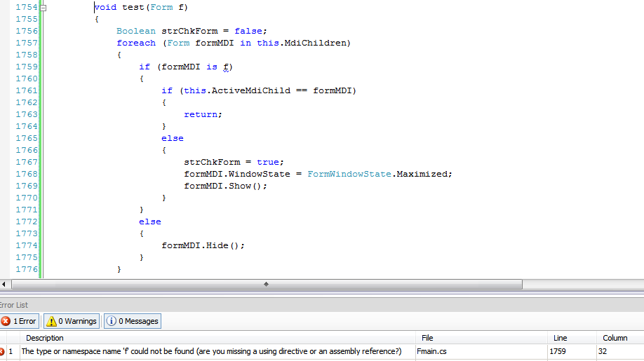Click 'Maximized' on line 1768
Image resolution: width=644 pixels, height=361 pixels.
[422, 174]
